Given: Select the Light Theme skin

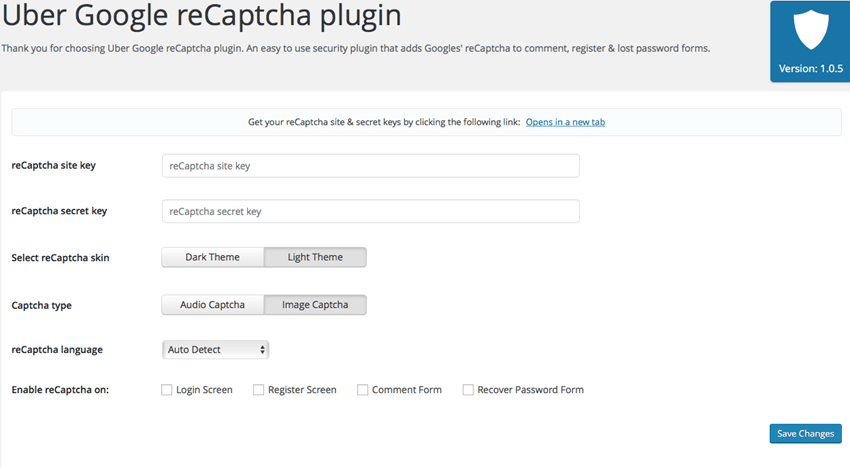Looking at the screenshot, I should click(x=315, y=257).
